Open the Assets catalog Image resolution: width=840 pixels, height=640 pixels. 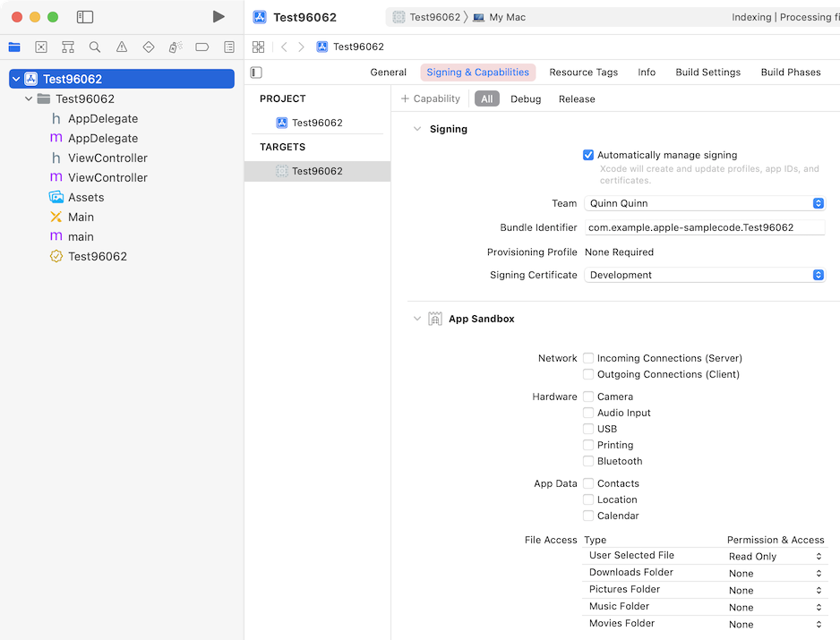pyautogui.click(x=86, y=198)
